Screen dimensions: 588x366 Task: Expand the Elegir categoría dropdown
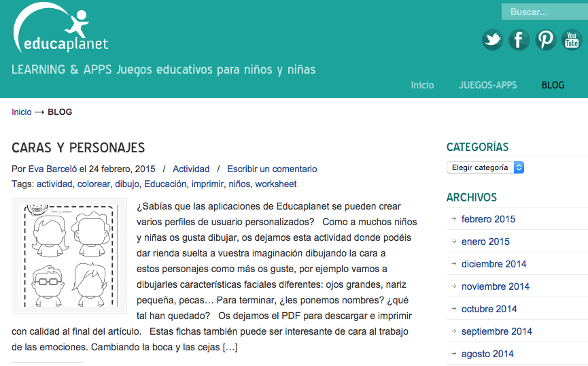pyautogui.click(x=485, y=167)
